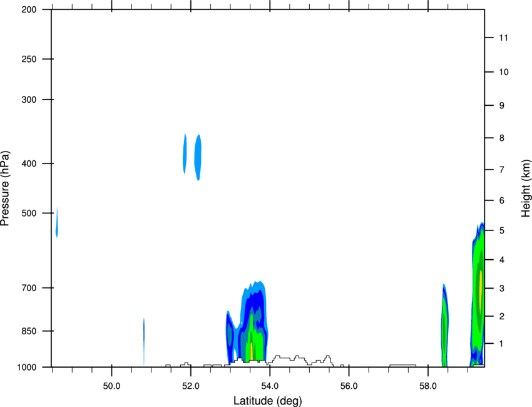Viewport: 532px width, 407px height.
Task: Click the terrain outline near 54.5 latitude
Action: 300,360
